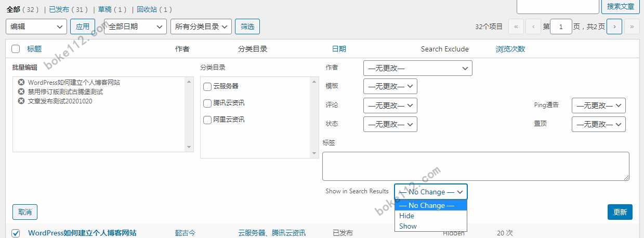Click the 更新 update button
Screen dimensions: 644x238
620,212
